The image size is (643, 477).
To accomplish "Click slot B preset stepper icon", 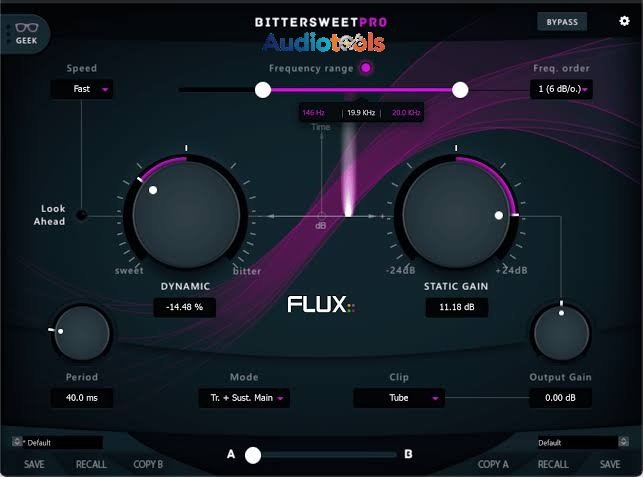I will coord(623,442).
